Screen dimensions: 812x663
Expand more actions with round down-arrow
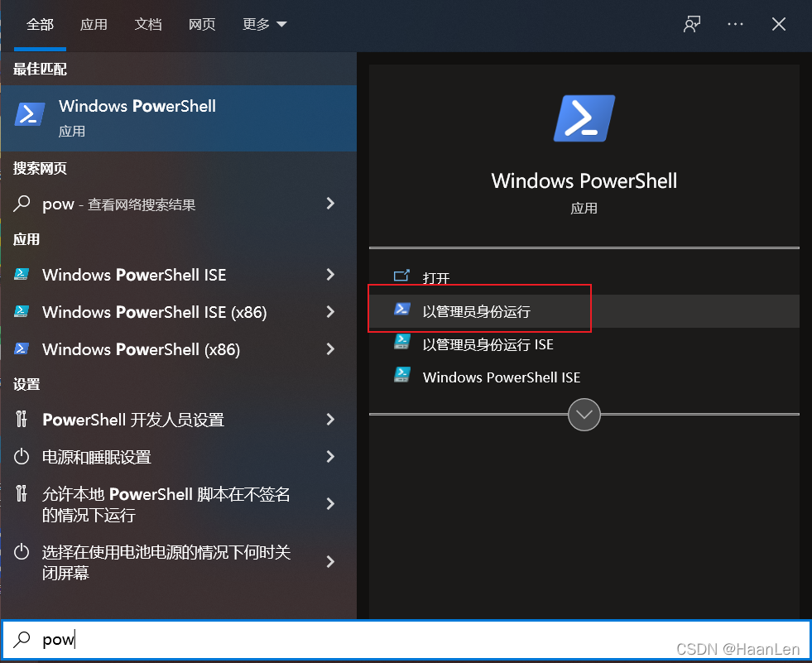[584, 415]
